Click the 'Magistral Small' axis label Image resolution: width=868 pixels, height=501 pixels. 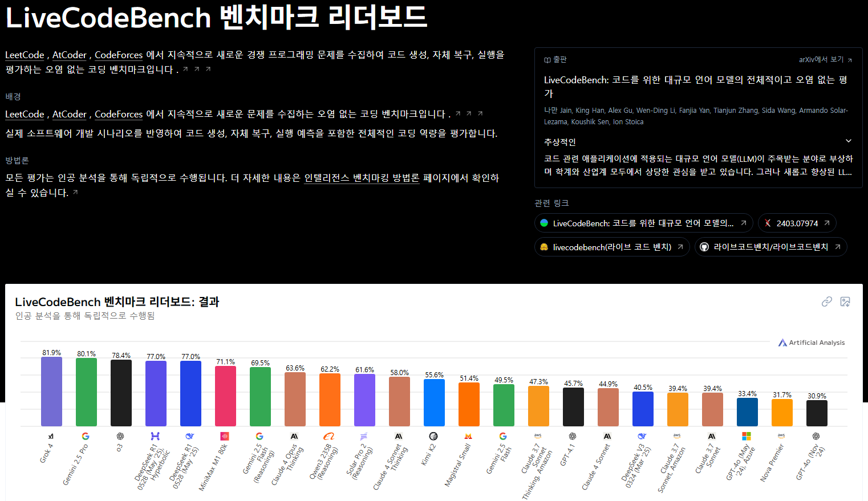pos(458,465)
